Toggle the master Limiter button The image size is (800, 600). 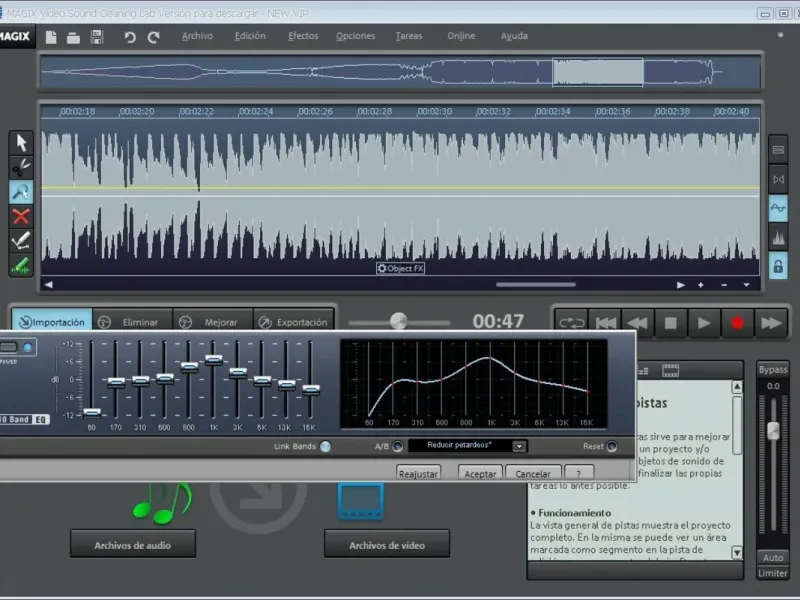point(773,573)
